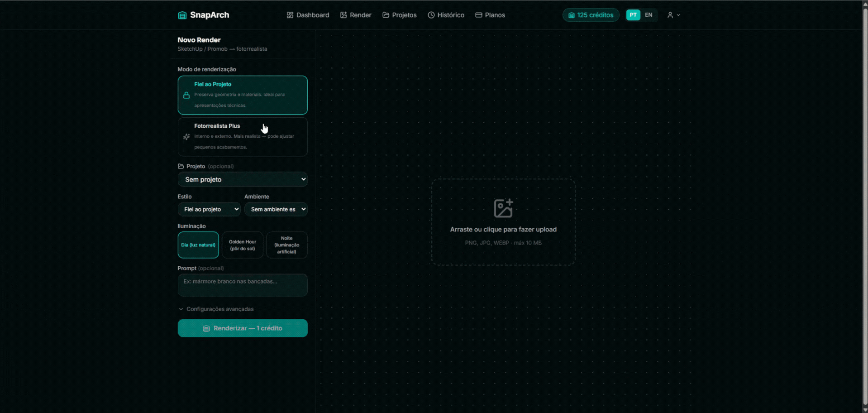868x413 pixels.
Task: Click the image upload icon in dropzone
Action: (x=503, y=208)
